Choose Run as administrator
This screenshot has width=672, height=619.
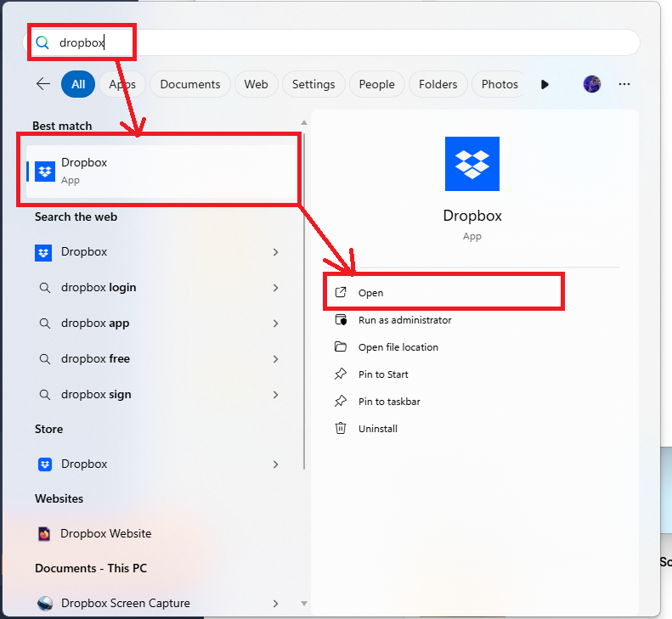404,320
